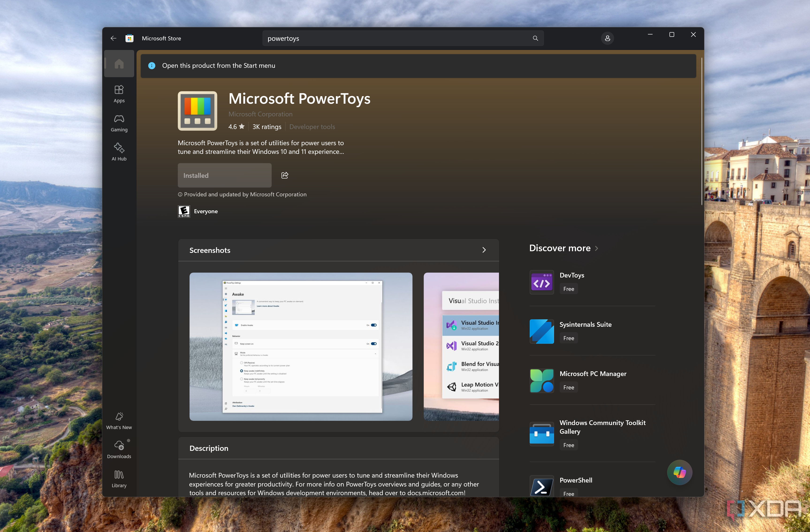
Task: Open your account profile
Action: [x=608, y=38]
